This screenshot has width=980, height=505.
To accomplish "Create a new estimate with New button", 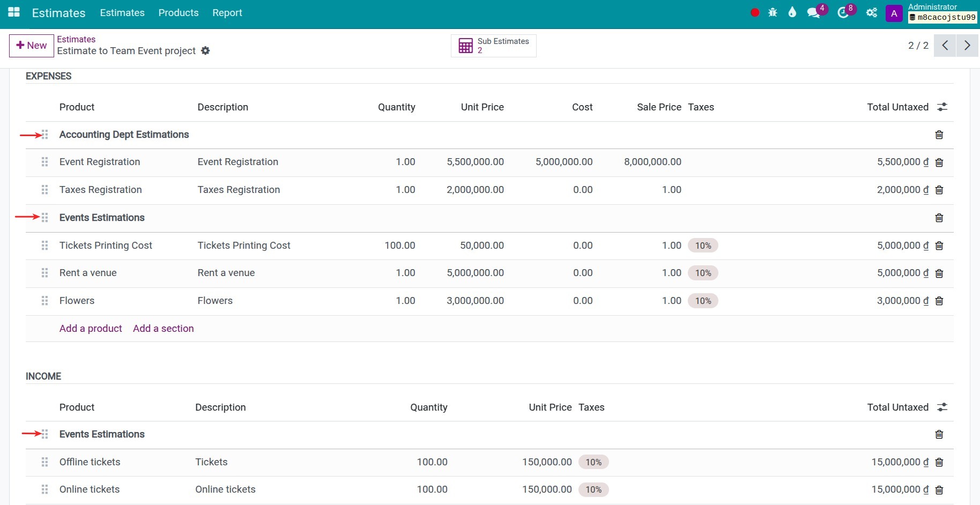I will tap(32, 46).
